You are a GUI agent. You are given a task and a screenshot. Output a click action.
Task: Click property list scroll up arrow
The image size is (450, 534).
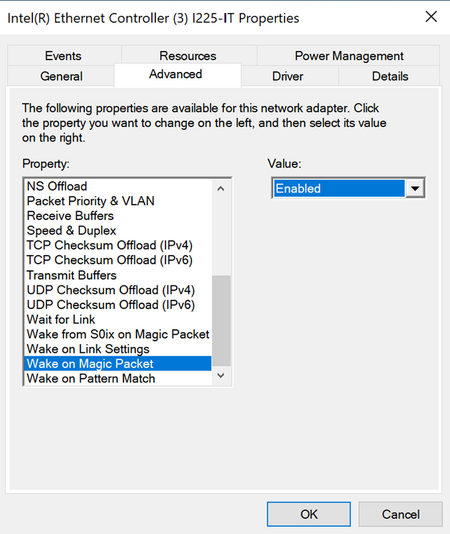[x=221, y=188]
